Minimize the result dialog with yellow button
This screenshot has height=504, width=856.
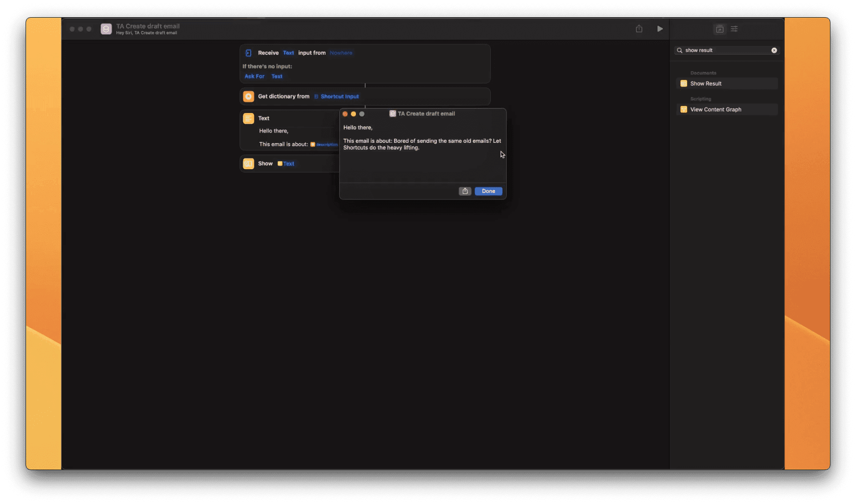coord(354,114)
